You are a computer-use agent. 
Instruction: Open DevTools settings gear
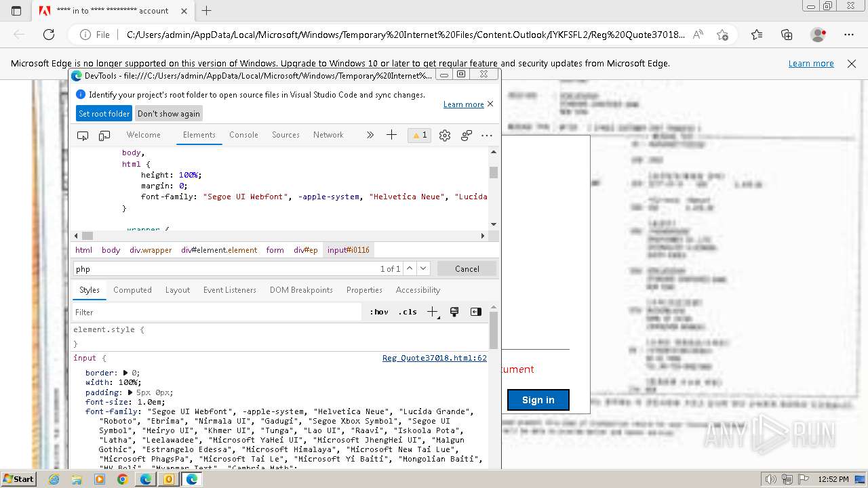coord(445,135)
